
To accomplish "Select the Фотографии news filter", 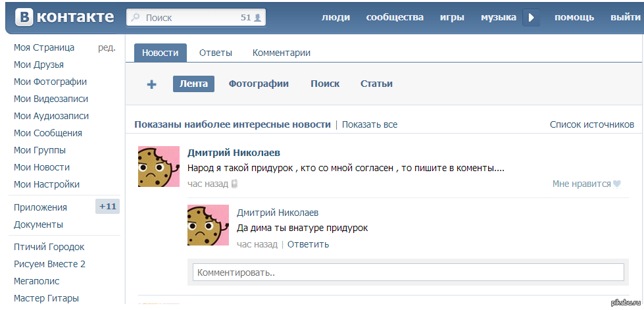I will coord(259,84).
